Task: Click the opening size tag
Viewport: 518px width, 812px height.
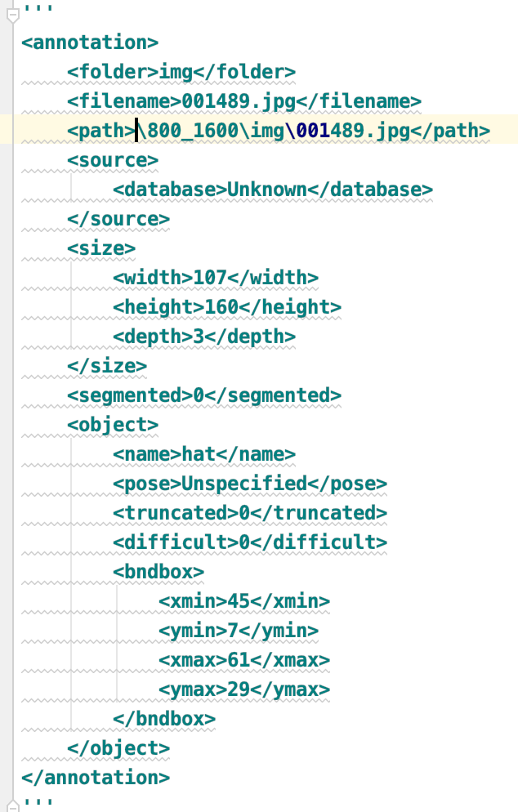Action: 101,248
